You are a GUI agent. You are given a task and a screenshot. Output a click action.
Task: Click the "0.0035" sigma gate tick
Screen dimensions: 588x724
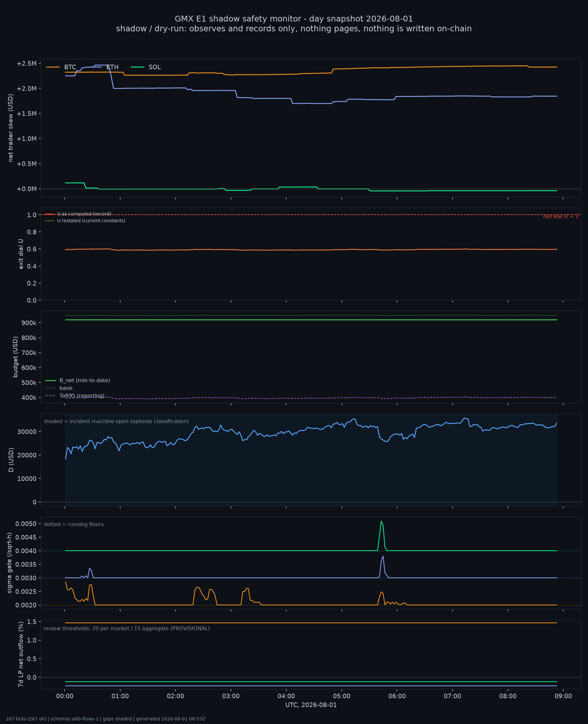click(x=26, y=565)
